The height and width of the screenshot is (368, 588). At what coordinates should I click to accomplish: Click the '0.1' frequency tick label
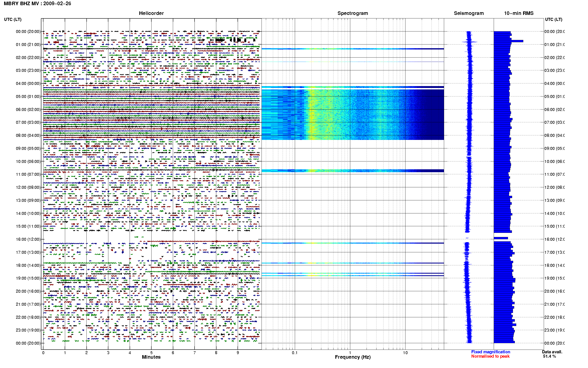coord(295,353)
